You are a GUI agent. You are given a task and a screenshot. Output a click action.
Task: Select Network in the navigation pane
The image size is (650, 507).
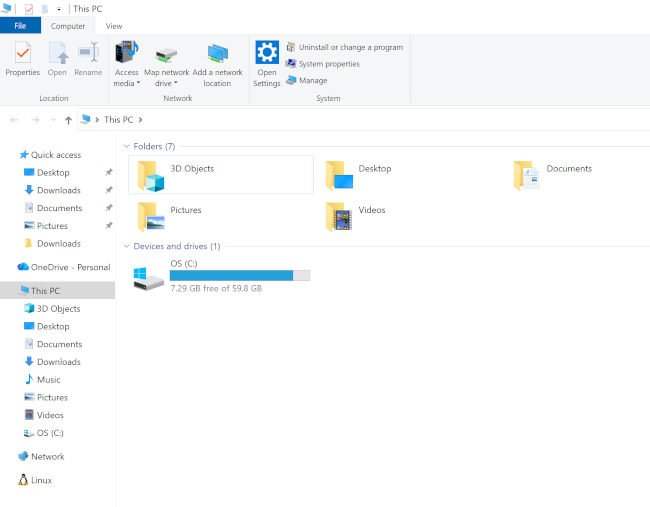41,457
